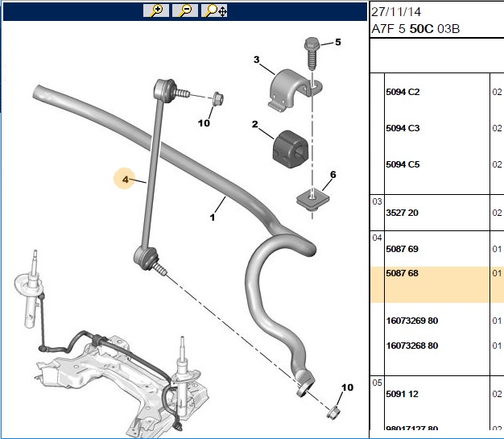Select callout number 3 bracket clamp
This screenshot has width=504, height=439.
point(256,60)
